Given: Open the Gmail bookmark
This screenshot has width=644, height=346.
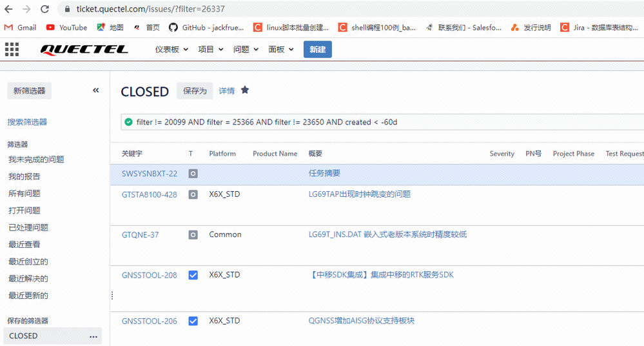Looking at the screenshot, I should (20, 28).
